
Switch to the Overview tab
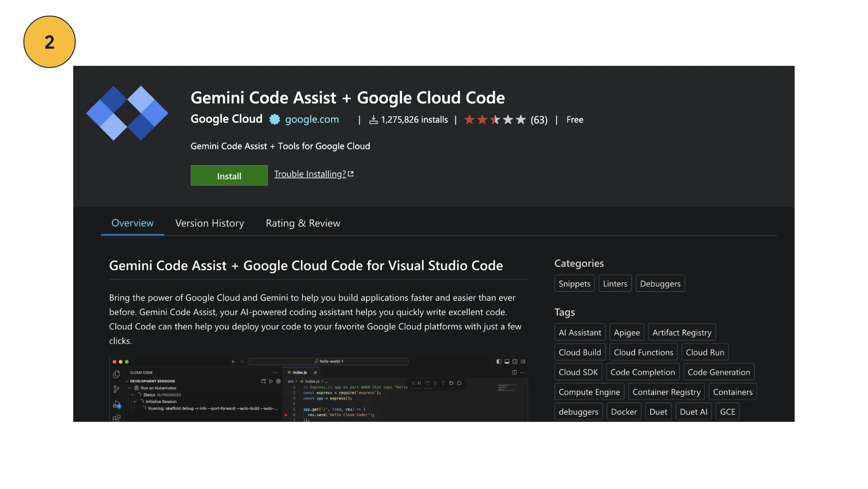coord(133,223)
